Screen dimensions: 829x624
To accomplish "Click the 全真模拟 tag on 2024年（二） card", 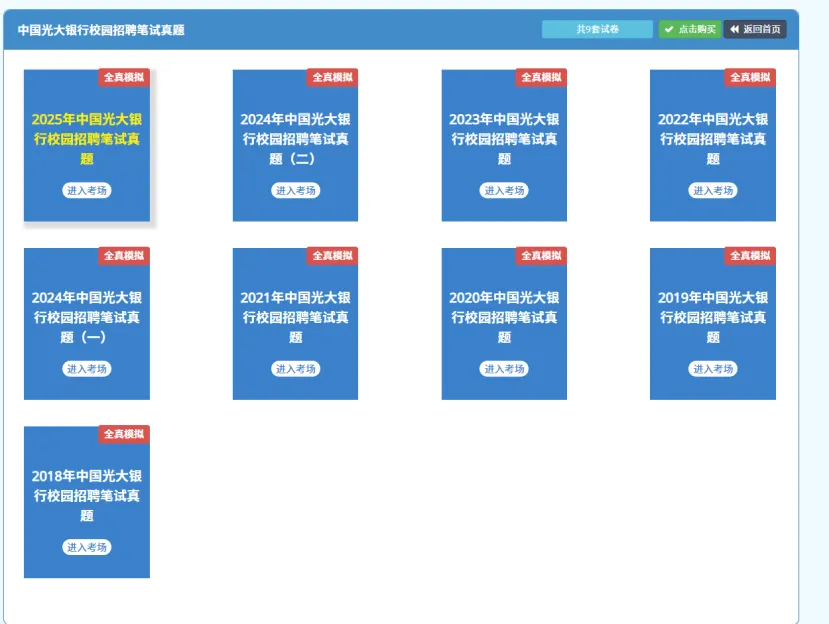I will point(332,77).
